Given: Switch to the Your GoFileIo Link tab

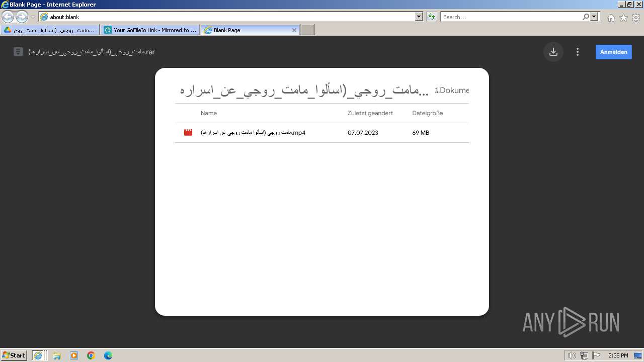Looking at the screenshot, I should (x=150, y=30).
